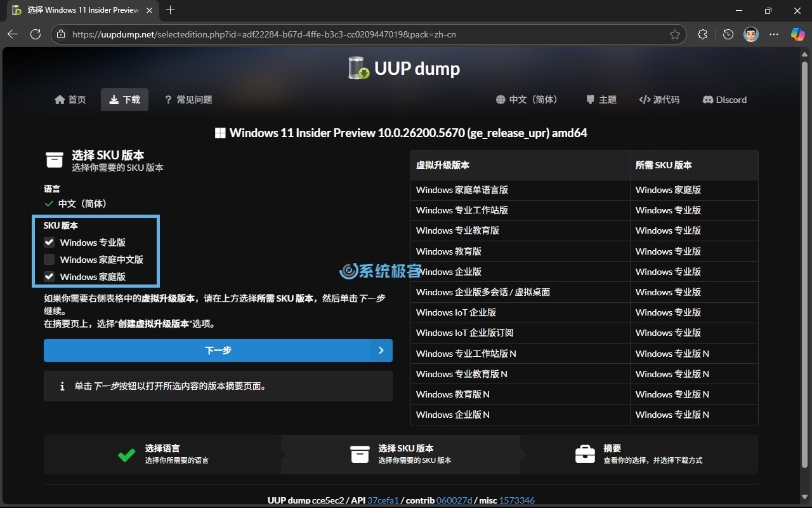Click the Windows 家庭单语言版 table cell

pyautogui.click(x=520, y=190)
